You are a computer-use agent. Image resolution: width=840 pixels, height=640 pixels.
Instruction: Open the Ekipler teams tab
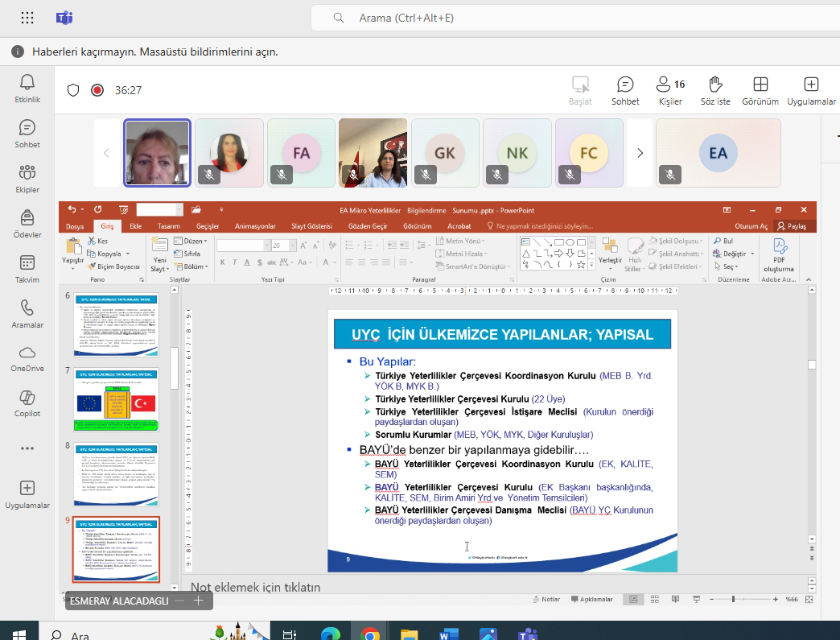[x=27, y=179]
